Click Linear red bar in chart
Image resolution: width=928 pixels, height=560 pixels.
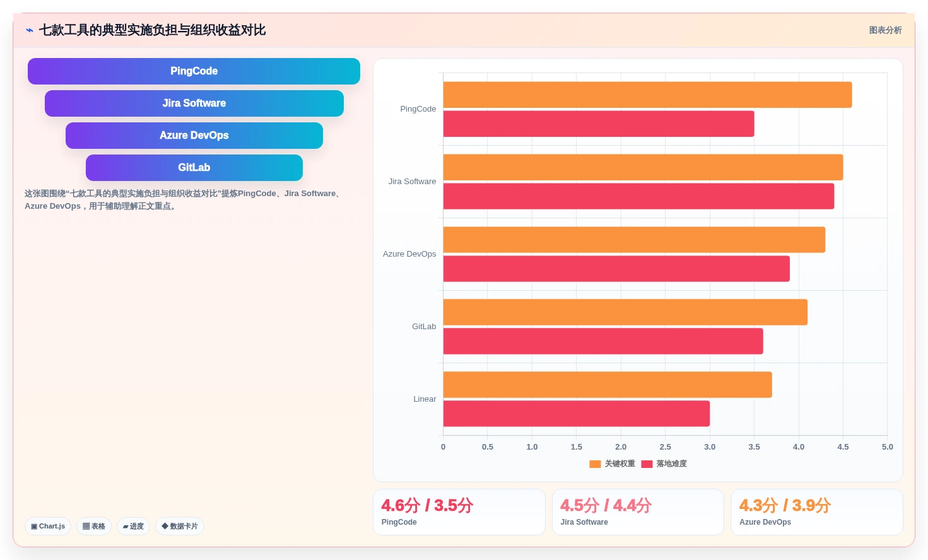click(577, 414)
